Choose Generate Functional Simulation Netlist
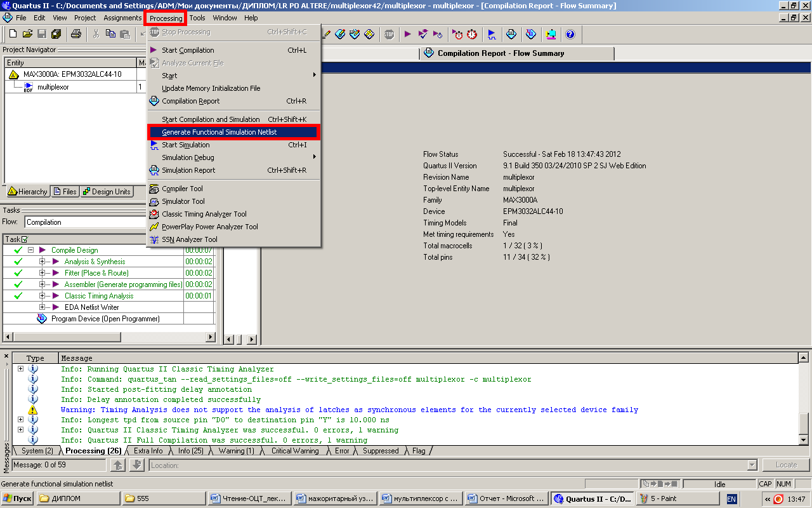 (234, 132)
